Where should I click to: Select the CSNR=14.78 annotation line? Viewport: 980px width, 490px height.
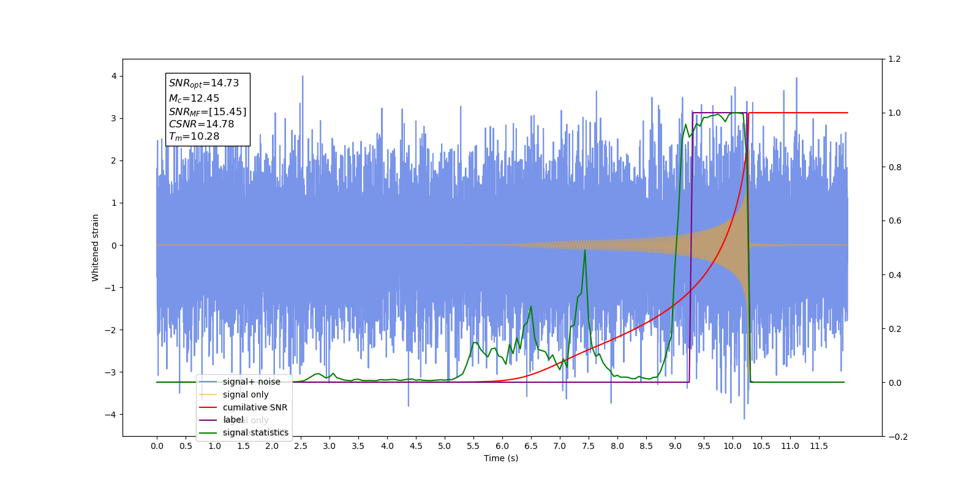[202, 124]
